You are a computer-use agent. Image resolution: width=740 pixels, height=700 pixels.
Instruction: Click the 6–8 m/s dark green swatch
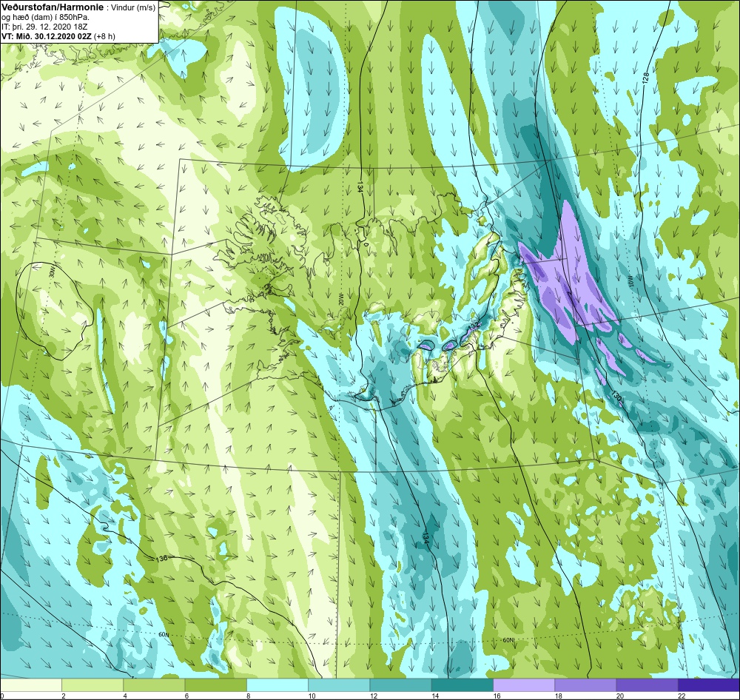215,685
